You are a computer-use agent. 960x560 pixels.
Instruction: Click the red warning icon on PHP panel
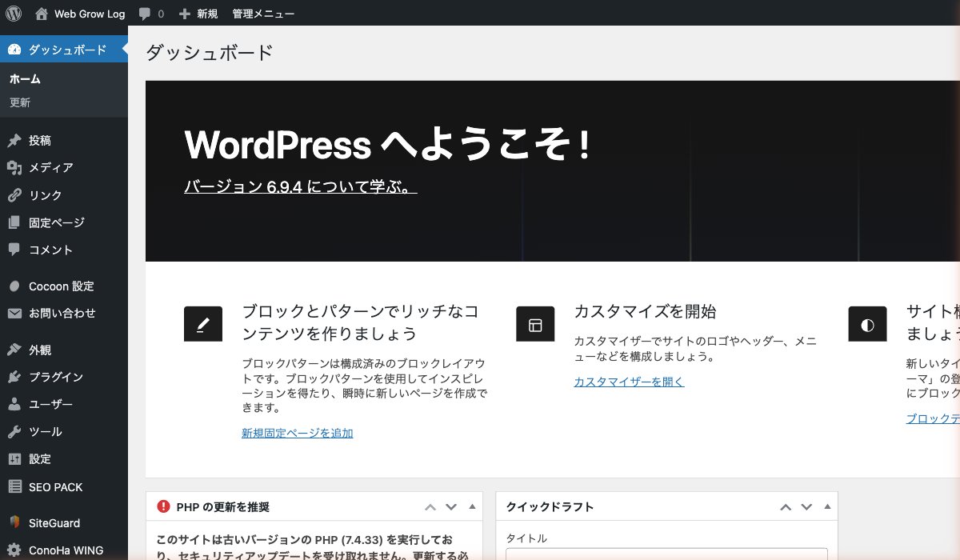(x=163, y=506)
